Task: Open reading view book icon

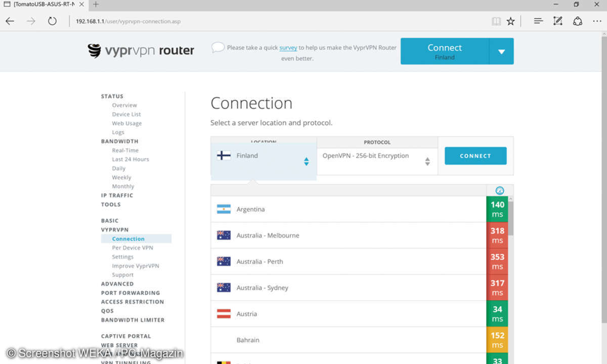Action: [x=496, y=21]
